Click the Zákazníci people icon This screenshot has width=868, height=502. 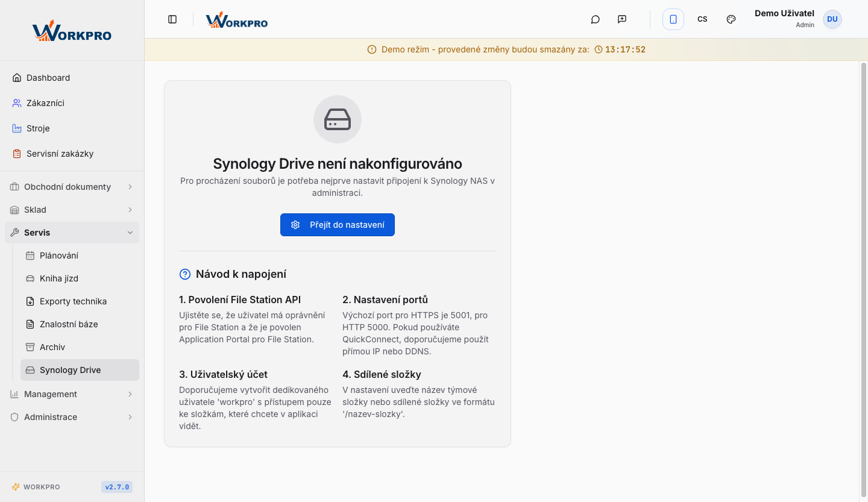click(x=17, y=103)
